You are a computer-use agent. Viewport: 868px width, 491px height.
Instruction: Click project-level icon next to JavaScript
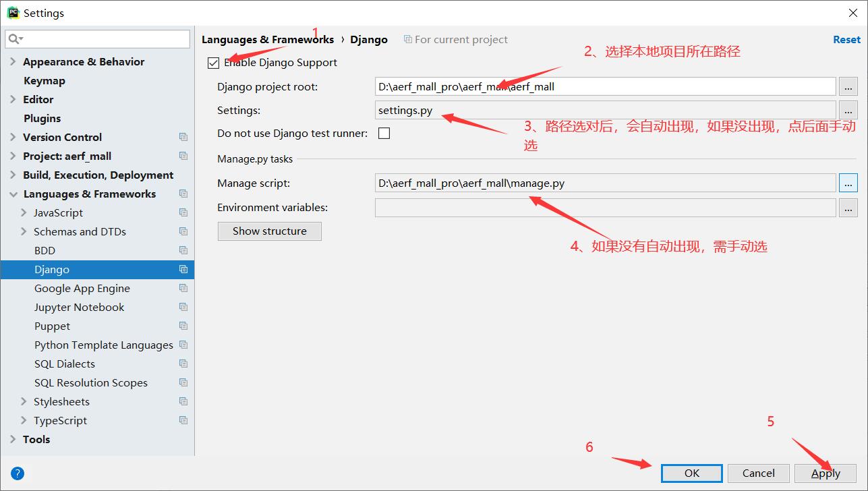click(x=183, y=212)
